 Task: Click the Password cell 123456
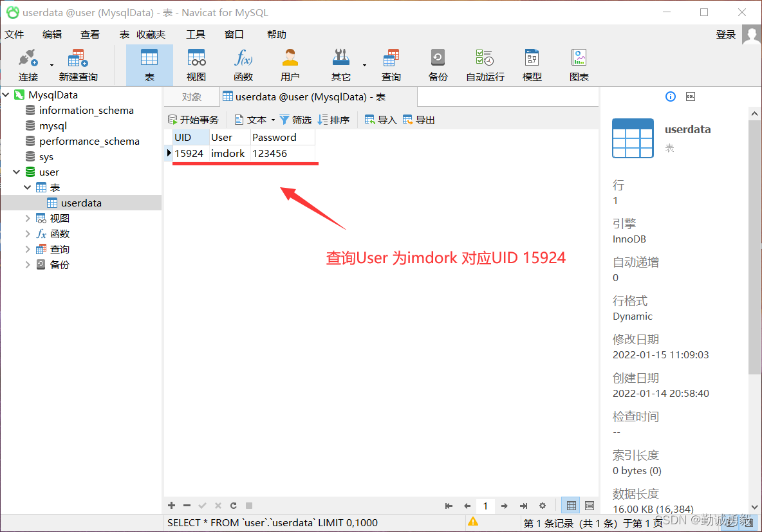point(283,154)
